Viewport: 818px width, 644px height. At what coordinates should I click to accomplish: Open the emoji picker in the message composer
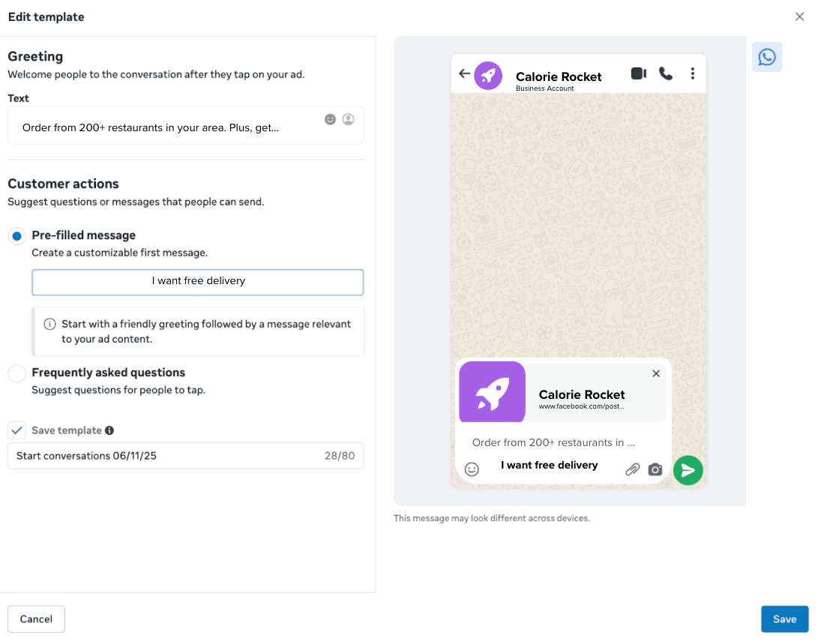tap(472, 469)
